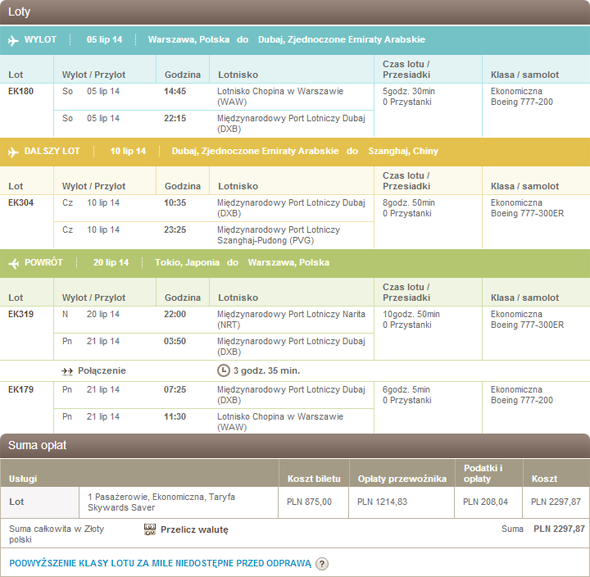
Task: Click arrival time 22:15
Action: click(x=175, y=118)
